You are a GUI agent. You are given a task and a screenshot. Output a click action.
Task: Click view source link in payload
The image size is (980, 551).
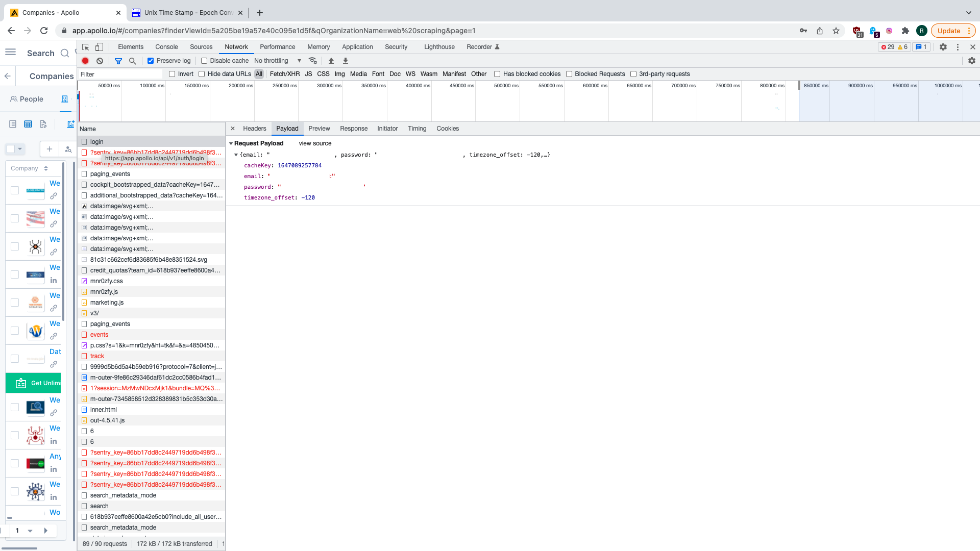click(315, 143)
